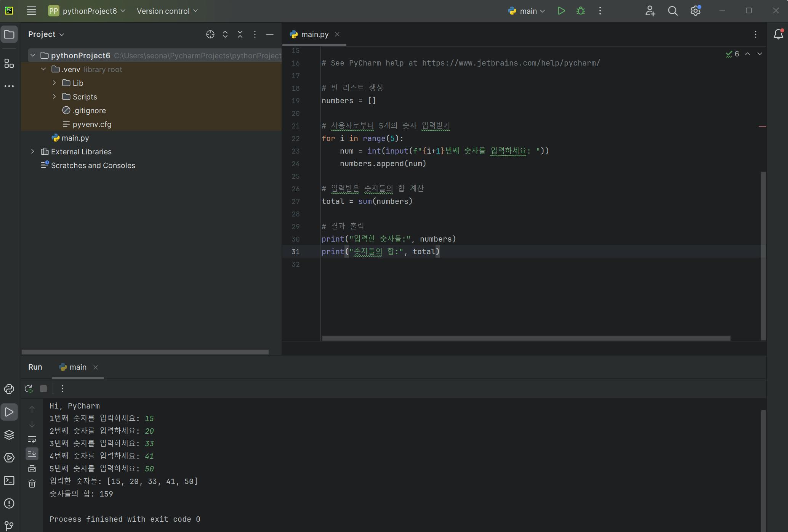This screenshot has height=532, width=788.
Task: Open the Python Console tool window
Action: [9, 389]
